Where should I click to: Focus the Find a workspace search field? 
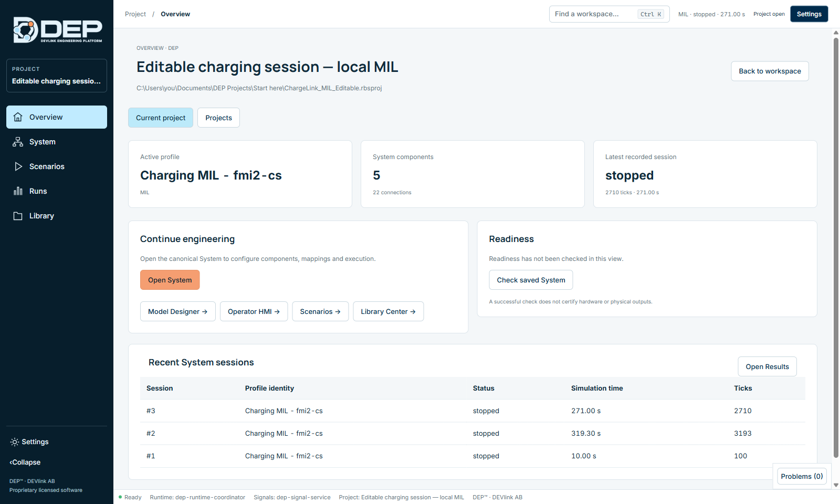(x=609, y=14)
